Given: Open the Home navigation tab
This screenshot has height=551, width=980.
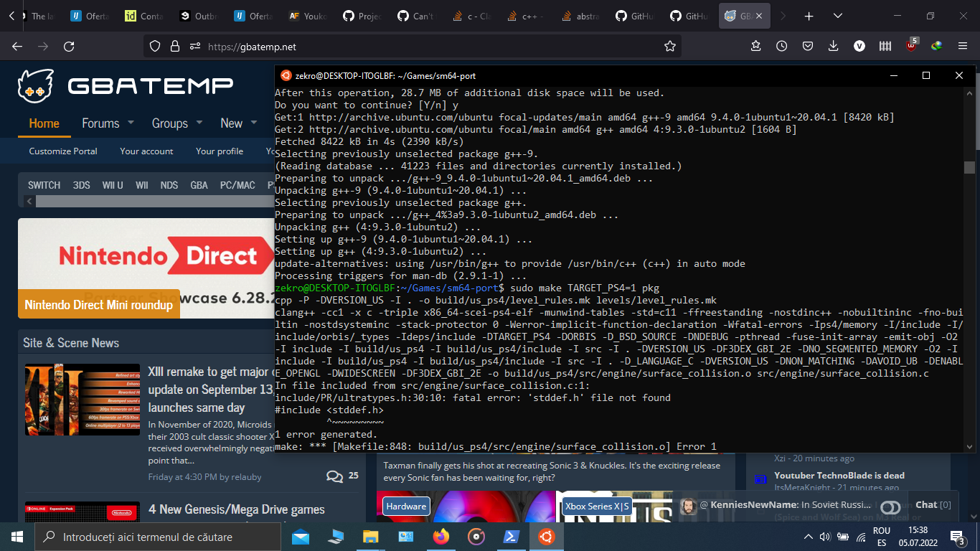Looking at the screenshot, I should [x=44, y=123].
